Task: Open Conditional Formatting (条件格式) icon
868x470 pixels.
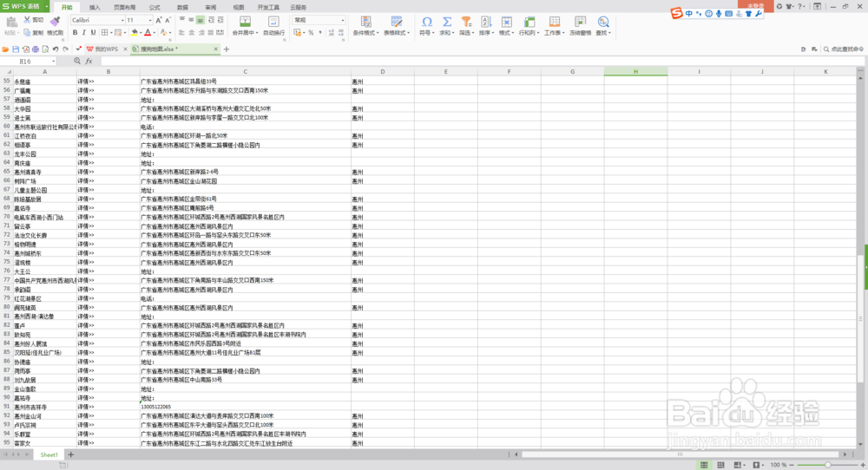Action: (x=366, y=22)
